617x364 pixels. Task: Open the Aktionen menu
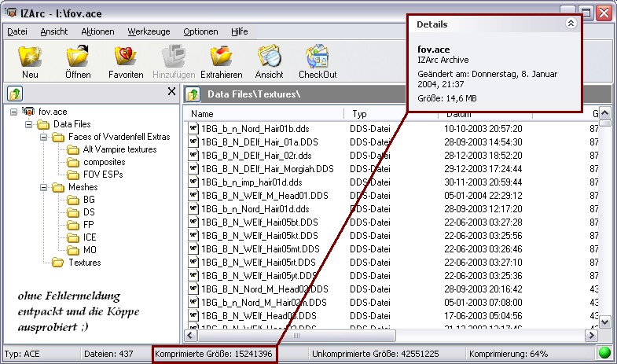click(x=97, y=31)
